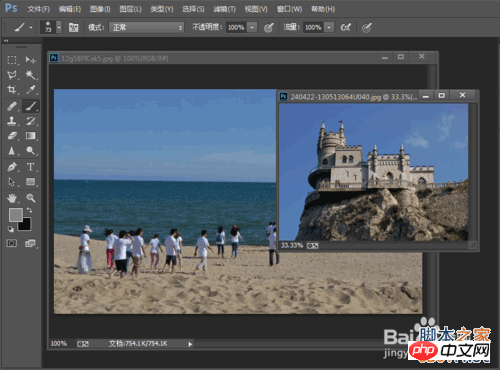This screenshot has width=500, height=370.
Task: Select the Type tool
Action: [x=31, y=167]
